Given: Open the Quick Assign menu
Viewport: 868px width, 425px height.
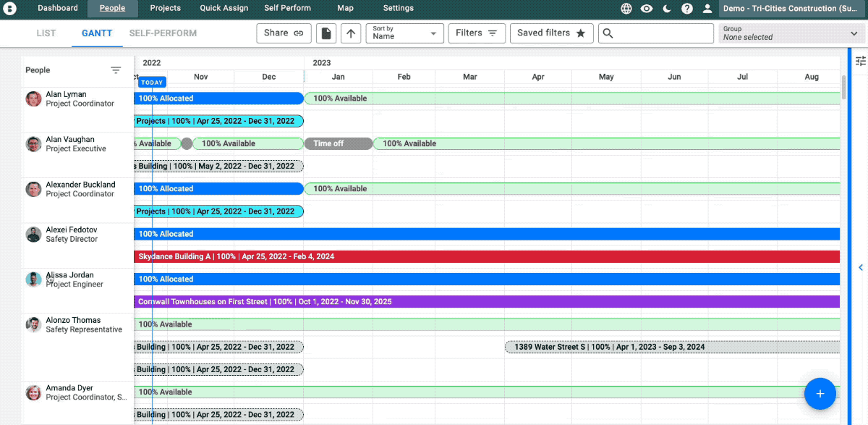Looking at the screenshot, I should (x=224, y=8).
